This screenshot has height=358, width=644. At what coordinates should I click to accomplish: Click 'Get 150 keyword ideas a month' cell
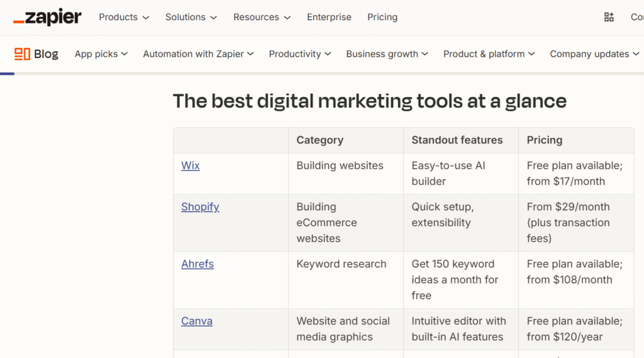click(461, 280)
